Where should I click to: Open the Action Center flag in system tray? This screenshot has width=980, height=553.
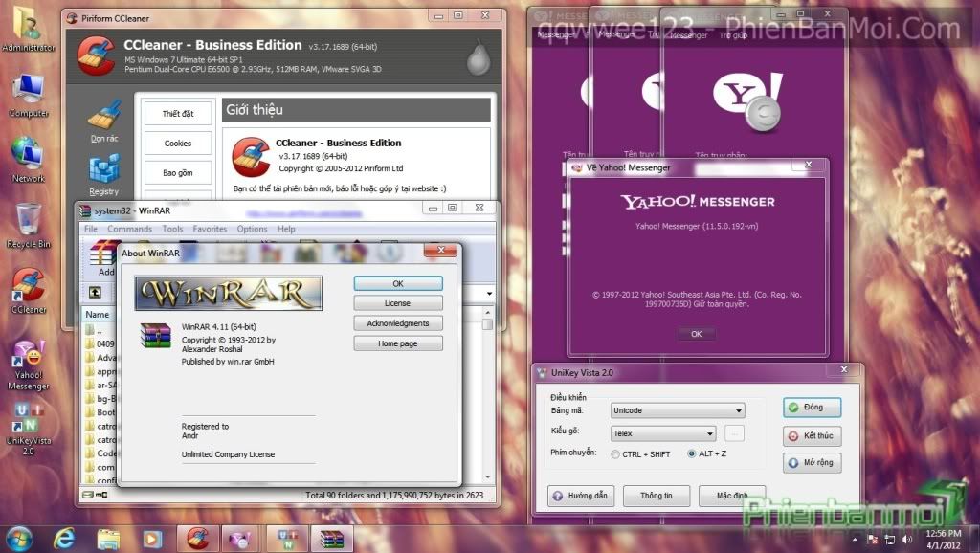click(873, 540)
